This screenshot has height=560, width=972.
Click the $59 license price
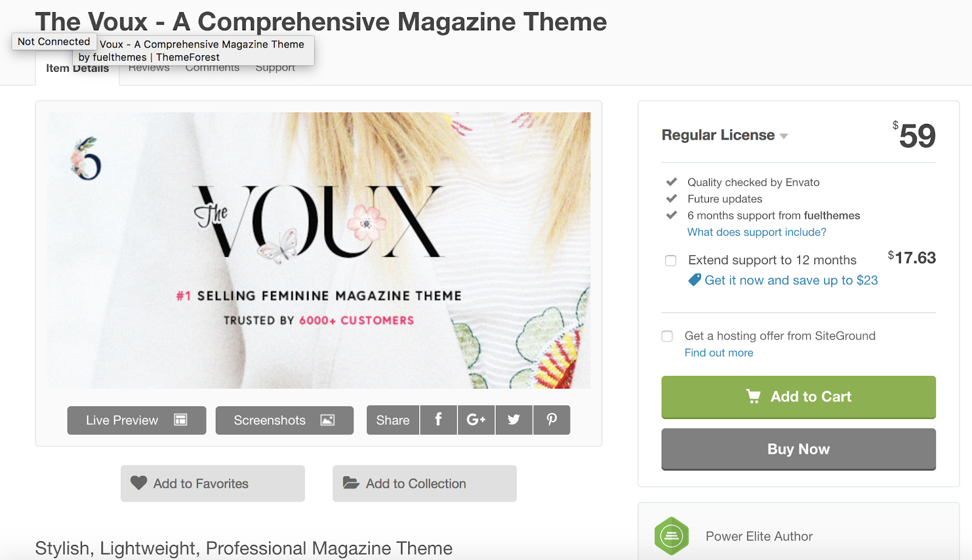pyautogui.click(x=914, y=135)
